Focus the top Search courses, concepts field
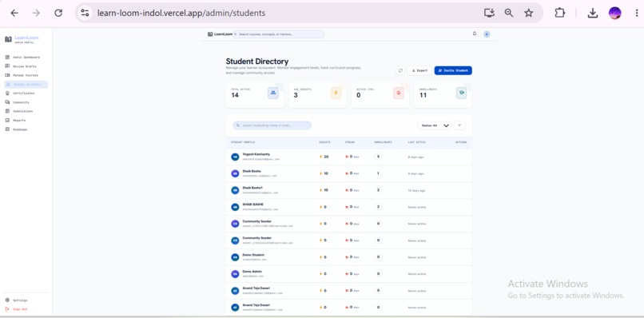 click(279, 34)
